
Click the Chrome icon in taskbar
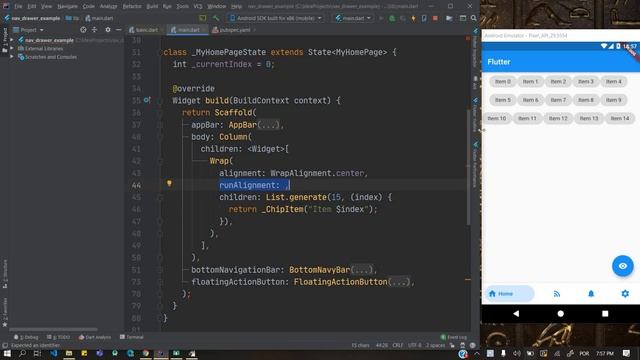(x=146, y=353)
